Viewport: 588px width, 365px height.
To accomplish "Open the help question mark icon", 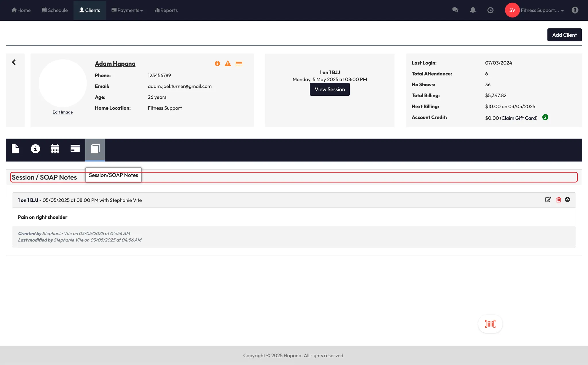I will pos(575,10).
